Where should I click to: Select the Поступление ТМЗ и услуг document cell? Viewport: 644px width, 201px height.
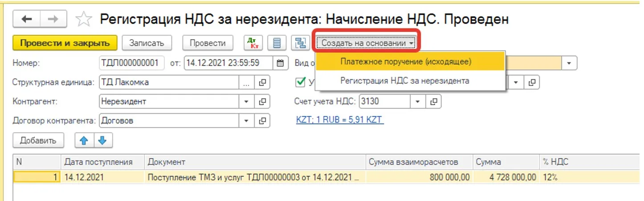coord(255,177)
